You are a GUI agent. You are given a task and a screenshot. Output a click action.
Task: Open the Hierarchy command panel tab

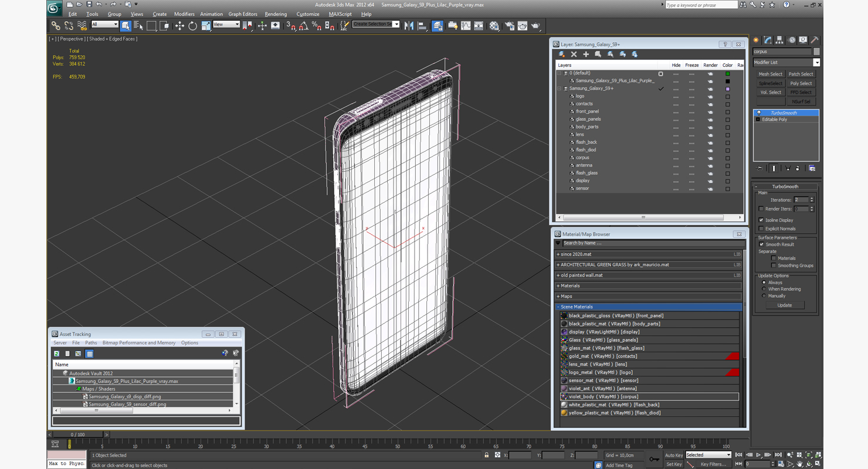pyautogui.click(x=779, y=40)
